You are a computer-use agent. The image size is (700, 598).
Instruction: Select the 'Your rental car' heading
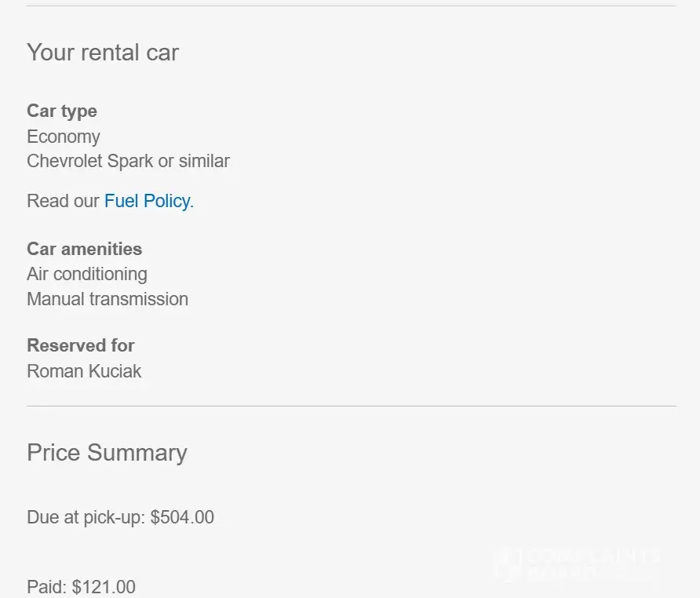pyautogui.click(x=103, y=53)
